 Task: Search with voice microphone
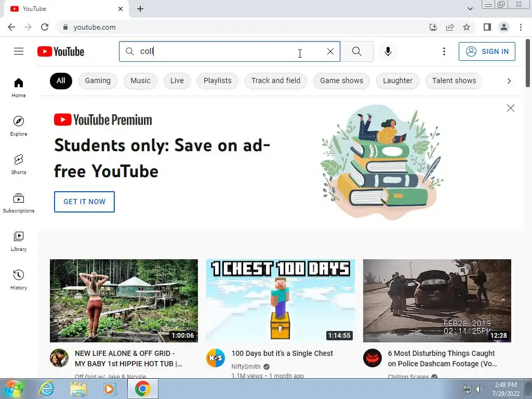pos(388,51)
